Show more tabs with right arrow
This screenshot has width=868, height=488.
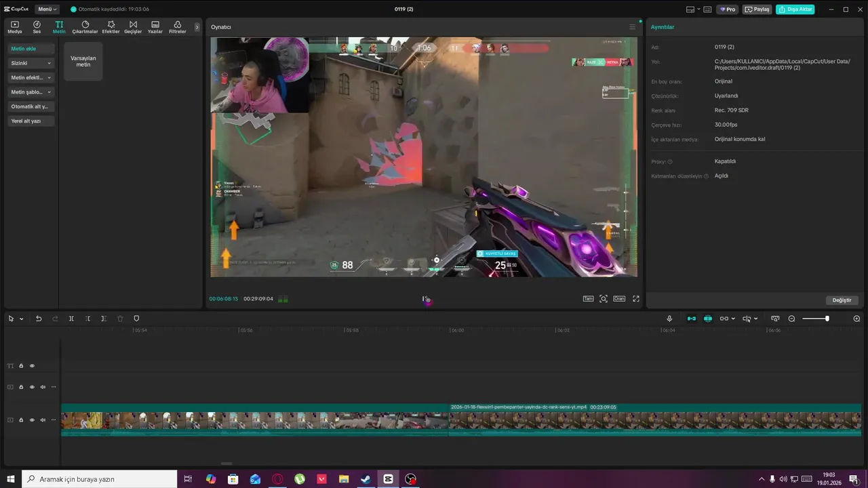coord(197,27)
